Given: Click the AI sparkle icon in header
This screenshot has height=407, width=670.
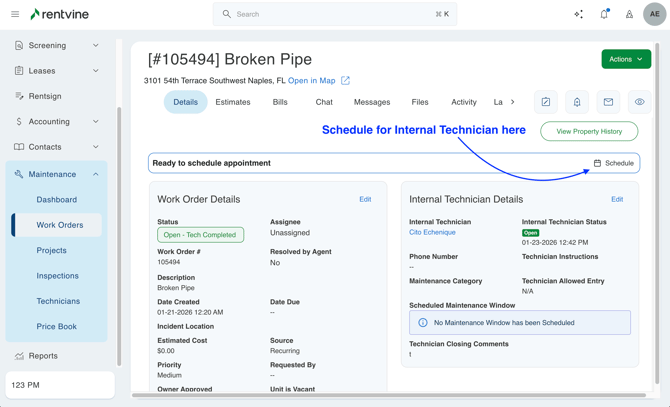Looking at the screenshot, I should (x=578, y=14).
